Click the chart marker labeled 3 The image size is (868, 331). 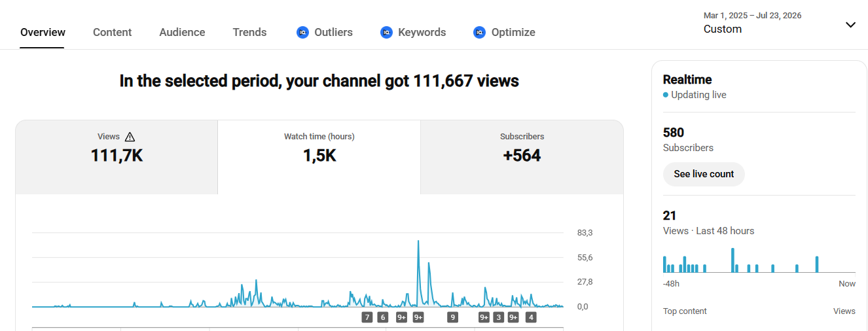point(499,317)
